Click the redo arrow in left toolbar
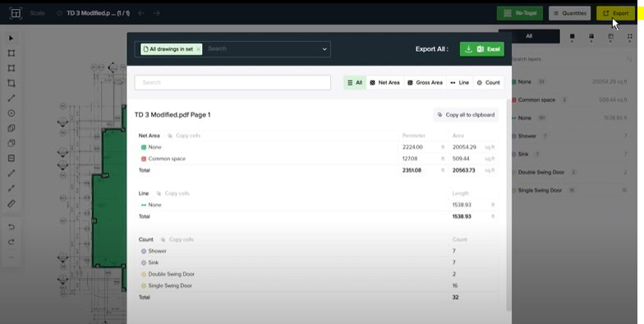644x324 pixels. coord(11,241)
